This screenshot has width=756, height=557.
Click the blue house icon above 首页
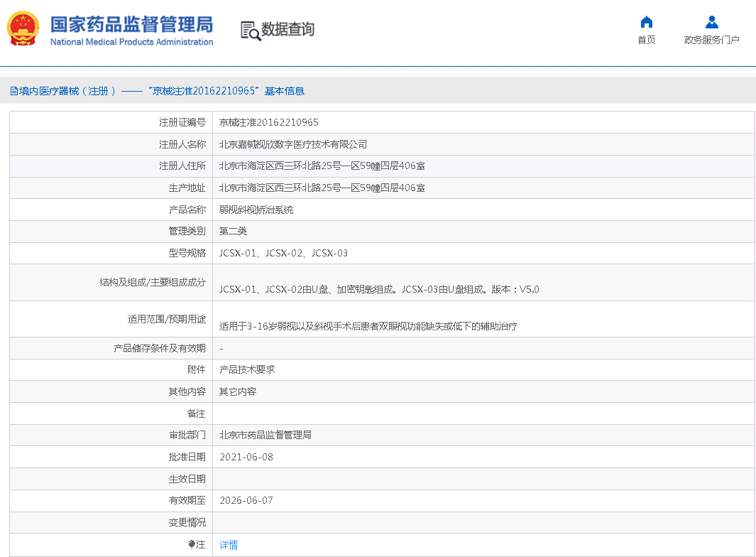point(646,22)
